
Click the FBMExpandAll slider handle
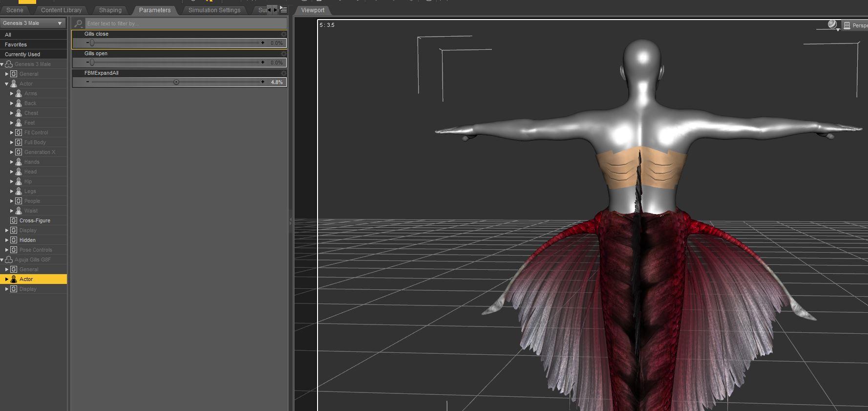[176, 82]
